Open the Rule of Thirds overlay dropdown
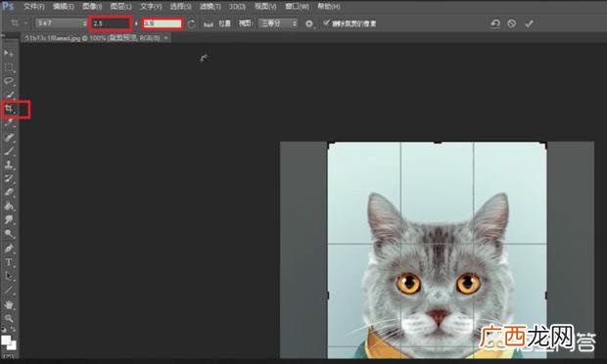The height and width of the screenshot is (364, 607). 278,23
